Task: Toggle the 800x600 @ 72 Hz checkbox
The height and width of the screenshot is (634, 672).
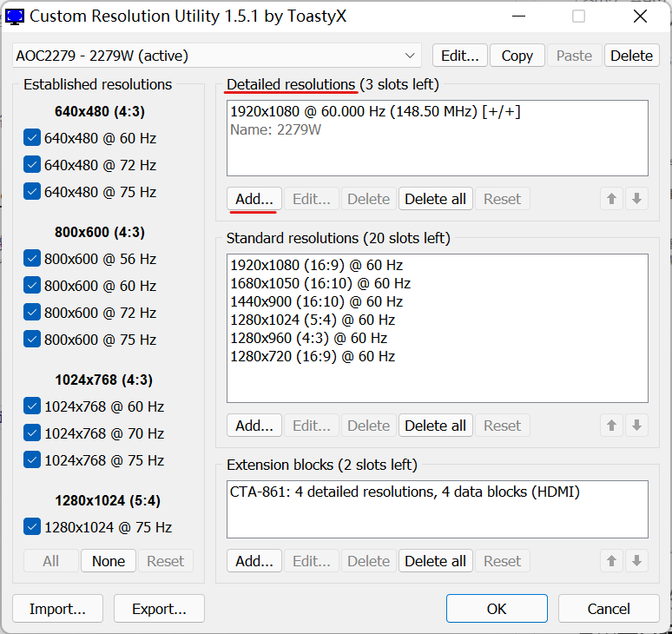Action: (x=33, y=313)
